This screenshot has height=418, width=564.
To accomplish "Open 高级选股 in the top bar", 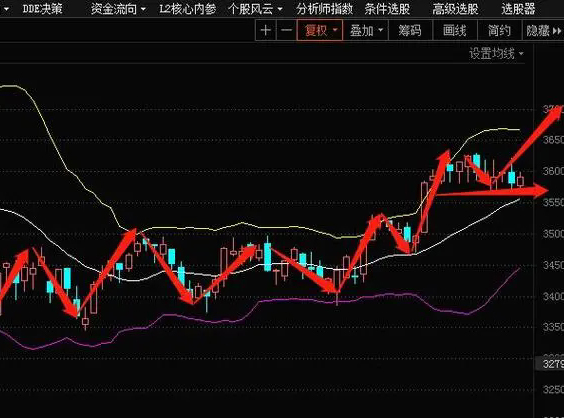I will click(455, 9).
